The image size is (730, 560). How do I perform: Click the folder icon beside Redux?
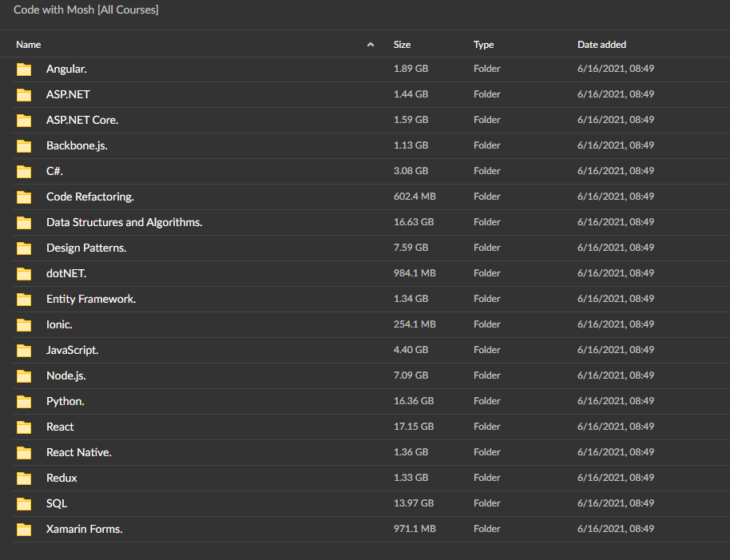point(24,479)
